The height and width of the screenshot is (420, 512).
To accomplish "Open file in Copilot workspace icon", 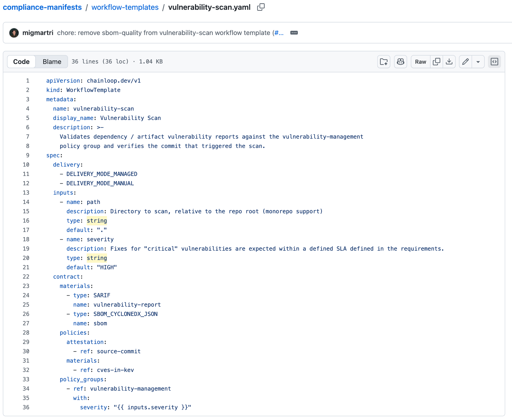I will tap(384, 62).
